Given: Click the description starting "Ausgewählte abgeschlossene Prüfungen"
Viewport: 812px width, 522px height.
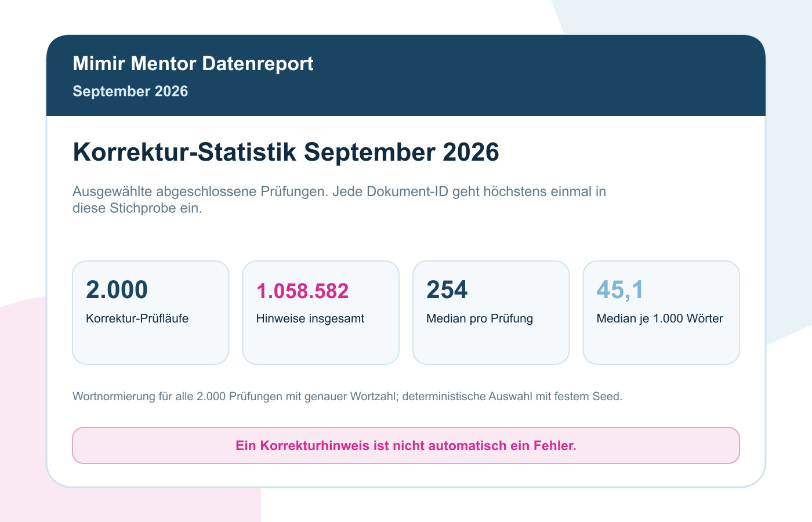Looking at the screenshot, I should click(339, 200).
